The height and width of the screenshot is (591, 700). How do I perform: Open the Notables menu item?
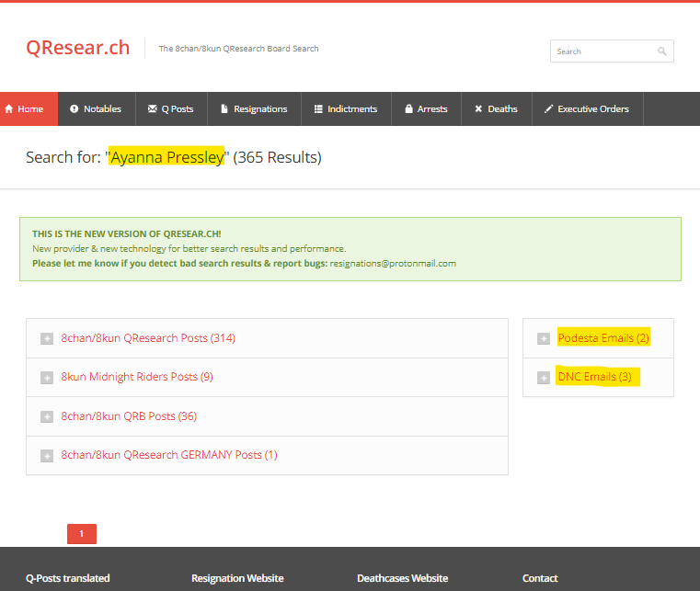click(x=97, y=108)
